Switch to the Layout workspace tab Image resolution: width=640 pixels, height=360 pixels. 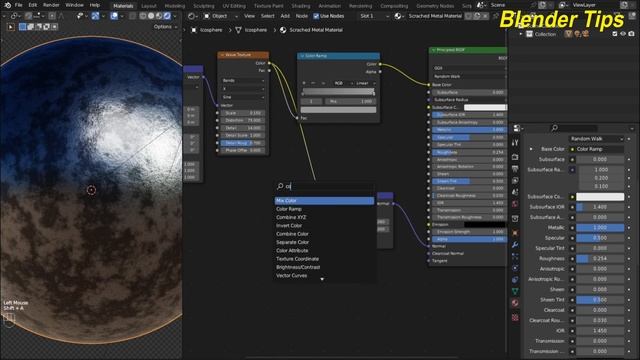coord(149,6)
